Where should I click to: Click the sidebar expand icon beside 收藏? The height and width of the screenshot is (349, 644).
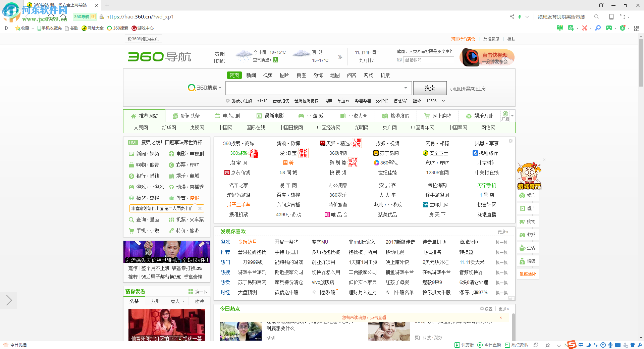[x=7, y=28]
